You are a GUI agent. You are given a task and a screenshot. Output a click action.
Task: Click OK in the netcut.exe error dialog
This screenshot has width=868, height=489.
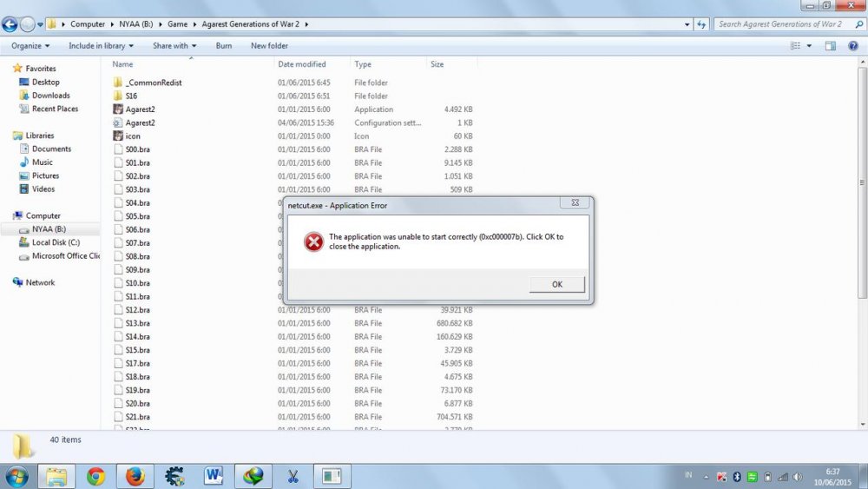point(556,285)
